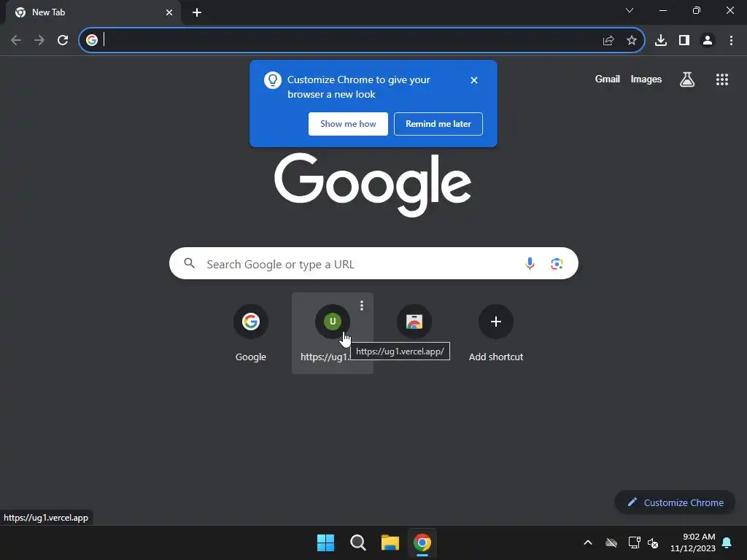Open the Gmail link
Screen dimensions: 747x560
coord(608,79)
